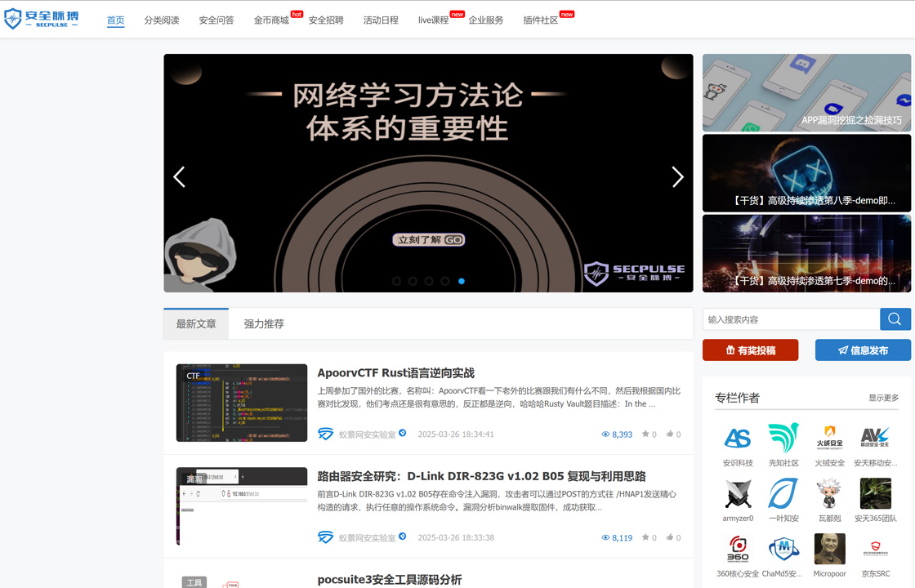Select the second carousel indicator dot

[x=413, y=281]
